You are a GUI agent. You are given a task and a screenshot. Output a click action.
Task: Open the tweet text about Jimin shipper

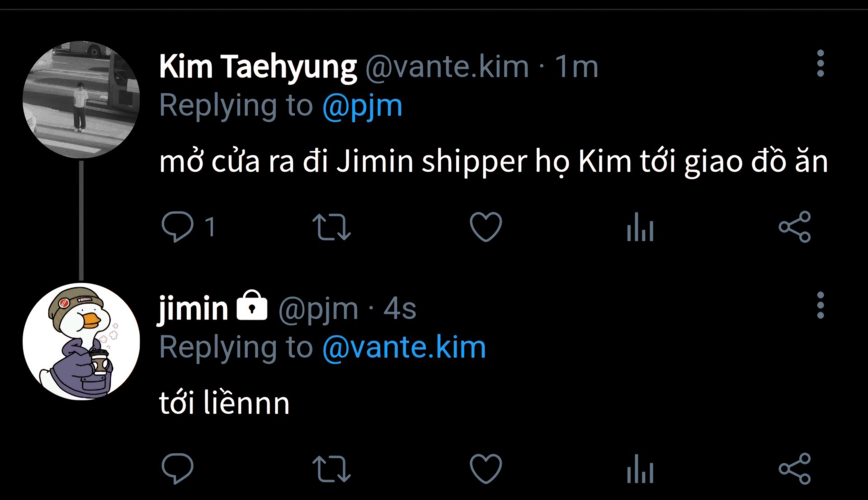[x=493, y=162]
